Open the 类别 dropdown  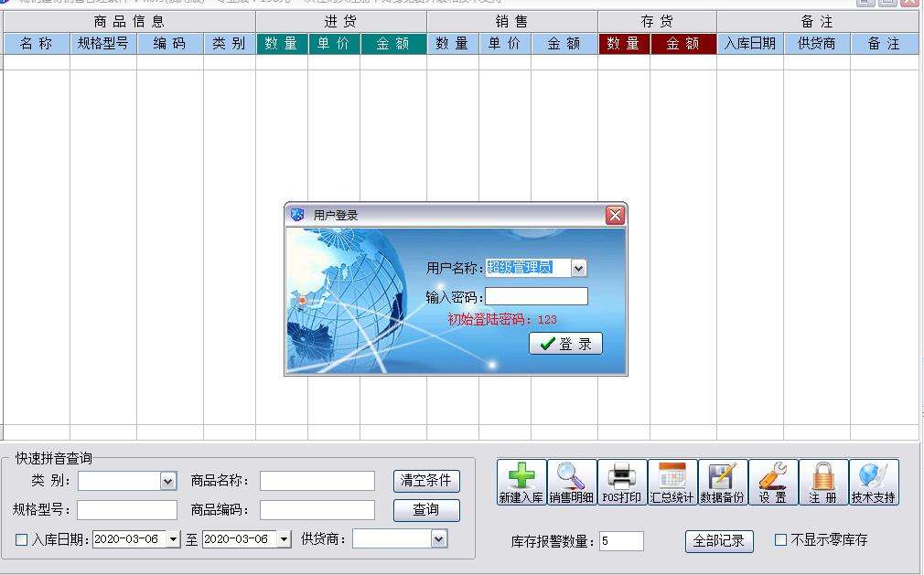tap(168, 482)
